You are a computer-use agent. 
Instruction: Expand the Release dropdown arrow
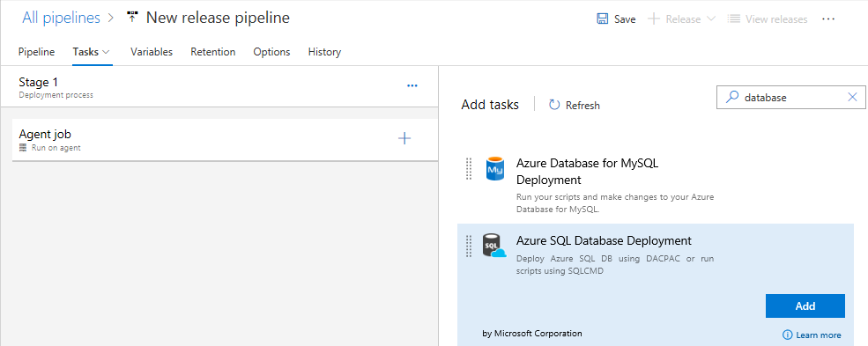[x=712, y=18]
